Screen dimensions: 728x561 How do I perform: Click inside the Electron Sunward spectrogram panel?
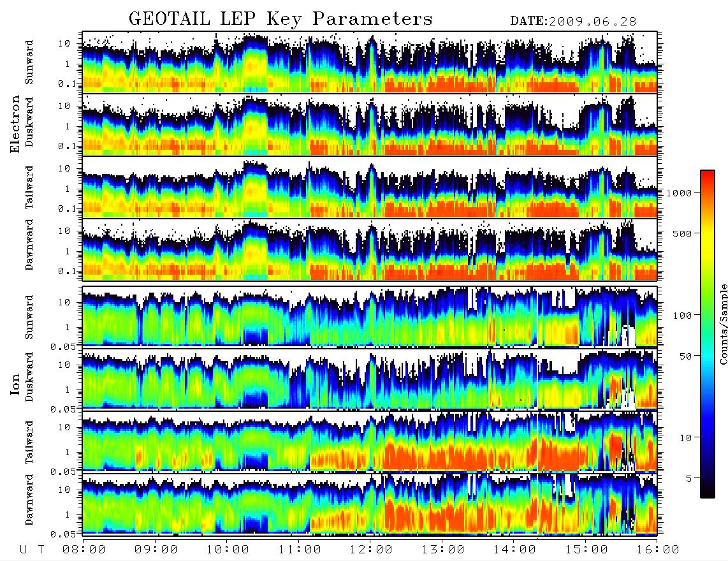(x=370, y=62)
